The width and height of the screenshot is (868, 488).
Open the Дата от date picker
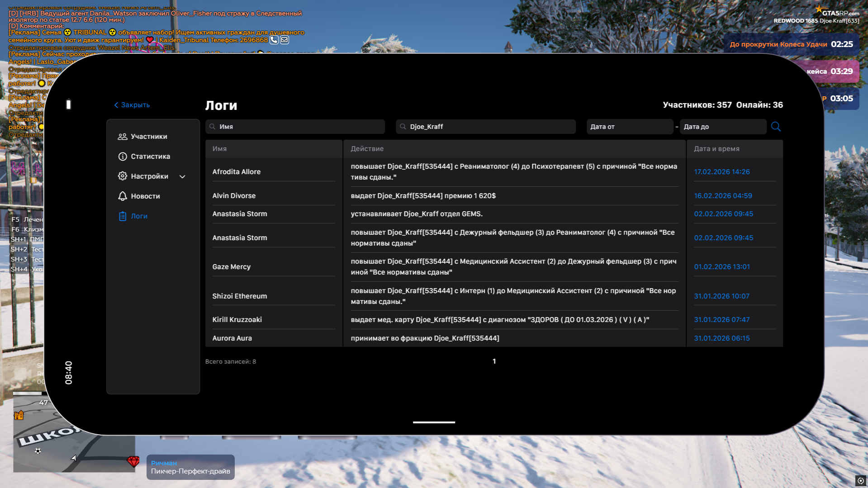[629, 127]
